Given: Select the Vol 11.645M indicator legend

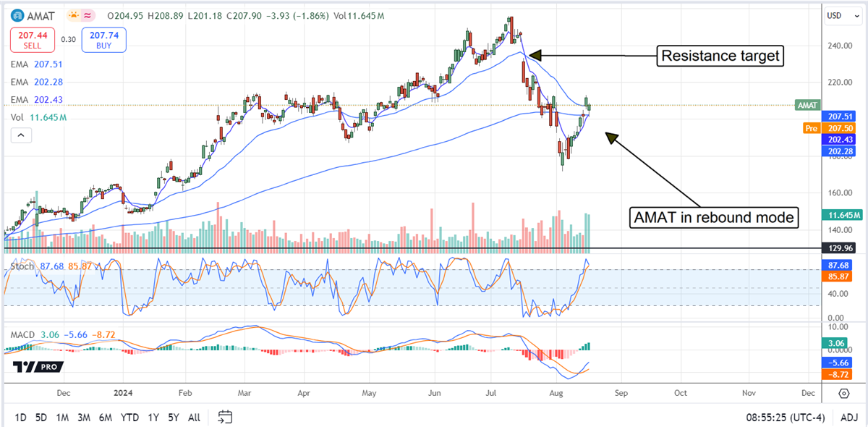Looking at the screenshot, I should (x=38, y=117).
